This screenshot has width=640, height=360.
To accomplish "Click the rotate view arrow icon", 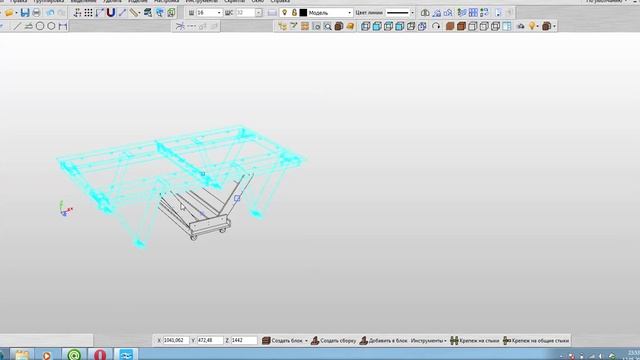I will pos(436,27).
